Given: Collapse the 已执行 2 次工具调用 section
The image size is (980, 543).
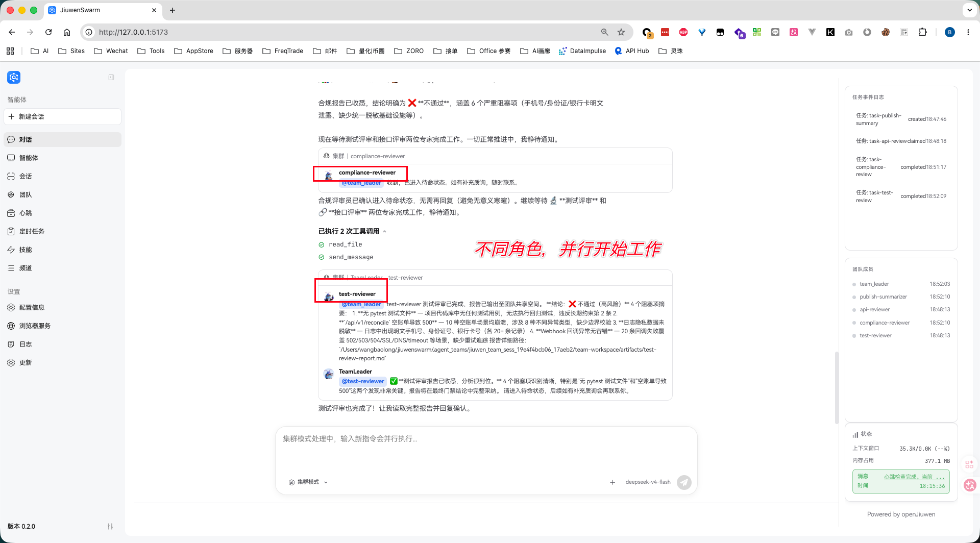Looking at the screenshot, I should (352, 231).
